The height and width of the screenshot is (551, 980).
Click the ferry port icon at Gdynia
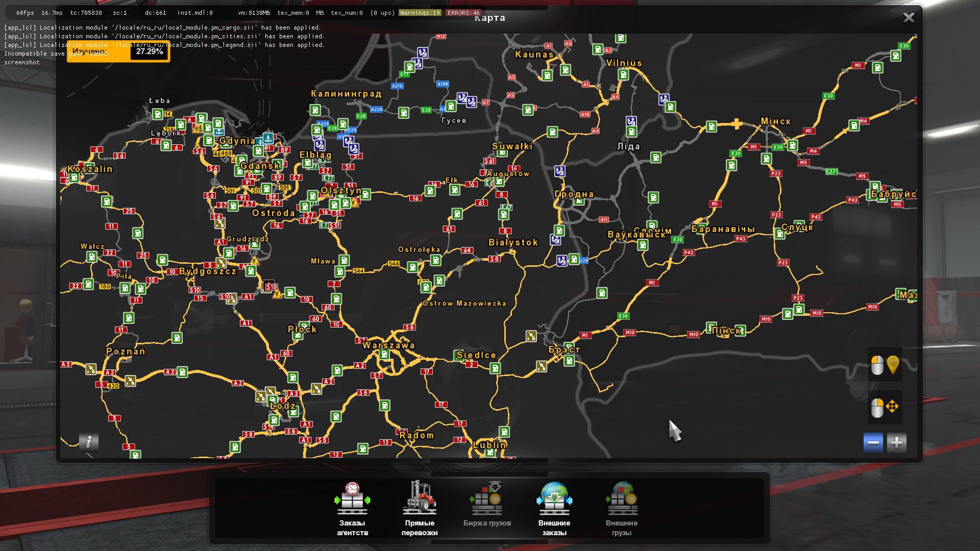point(267,138)
